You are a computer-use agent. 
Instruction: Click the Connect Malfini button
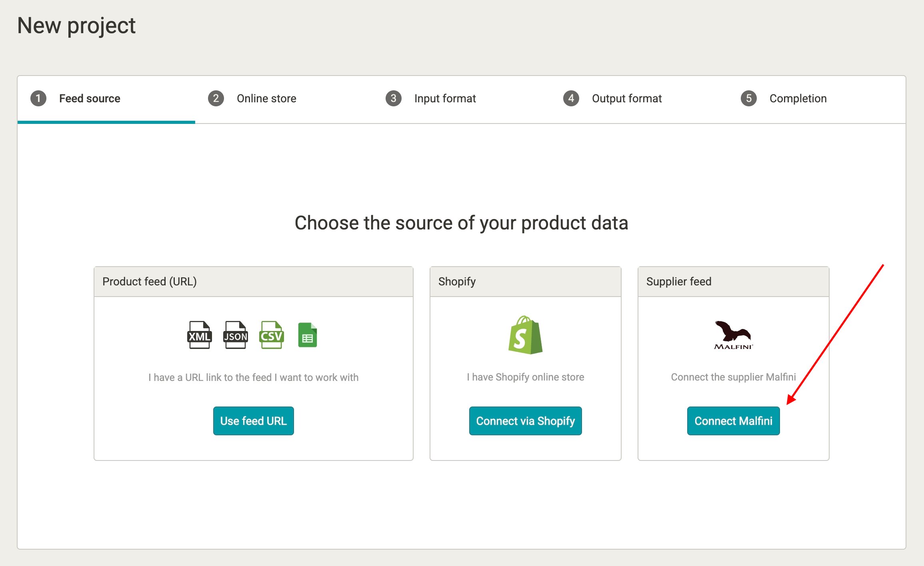tap(733, 421)
